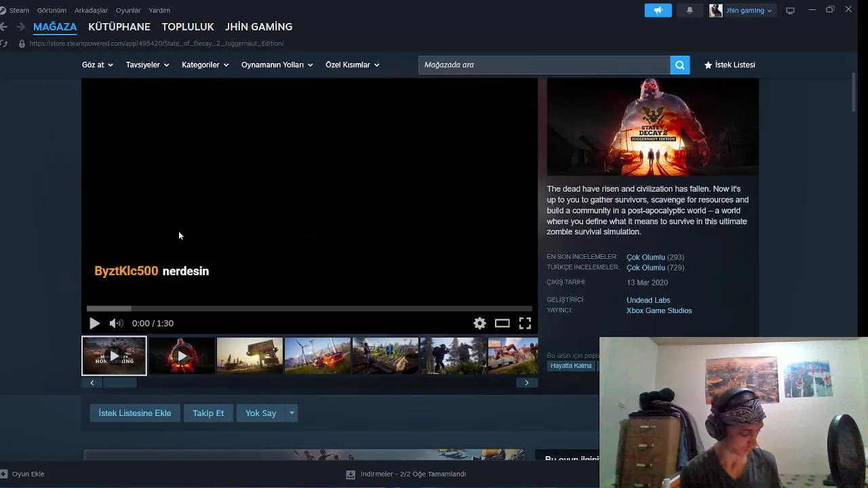
Task: Switch to the JHİN GAMİNG tab
Action: [259, 27]
